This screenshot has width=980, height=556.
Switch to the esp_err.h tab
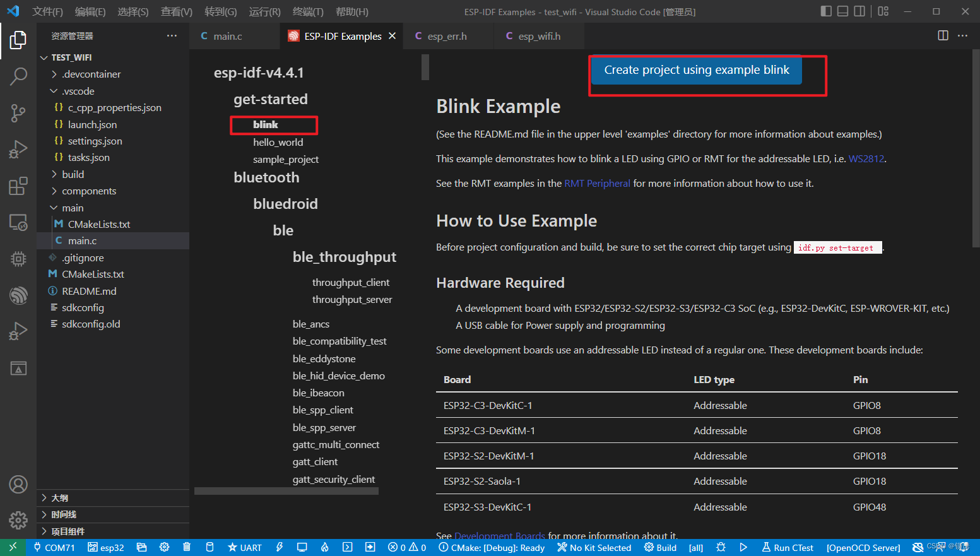[x=447, y=36]
